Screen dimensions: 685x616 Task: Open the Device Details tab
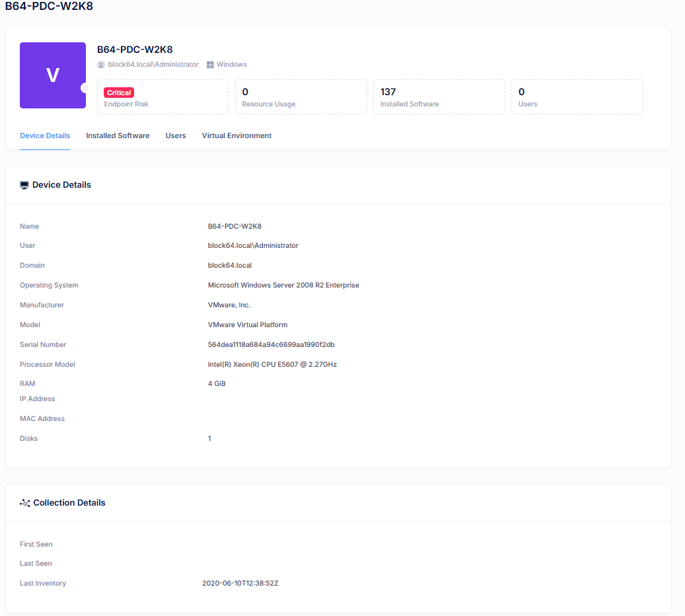click(x=45, y=135)
